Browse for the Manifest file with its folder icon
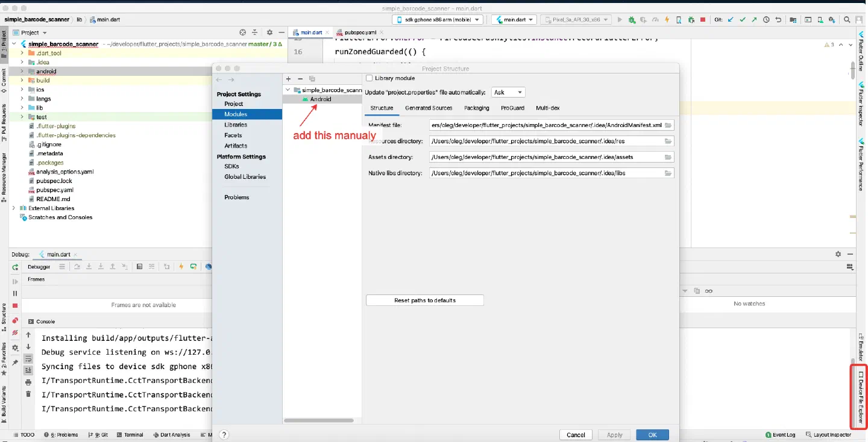Screen dimensions: 868x442 [x=668, y=125]
